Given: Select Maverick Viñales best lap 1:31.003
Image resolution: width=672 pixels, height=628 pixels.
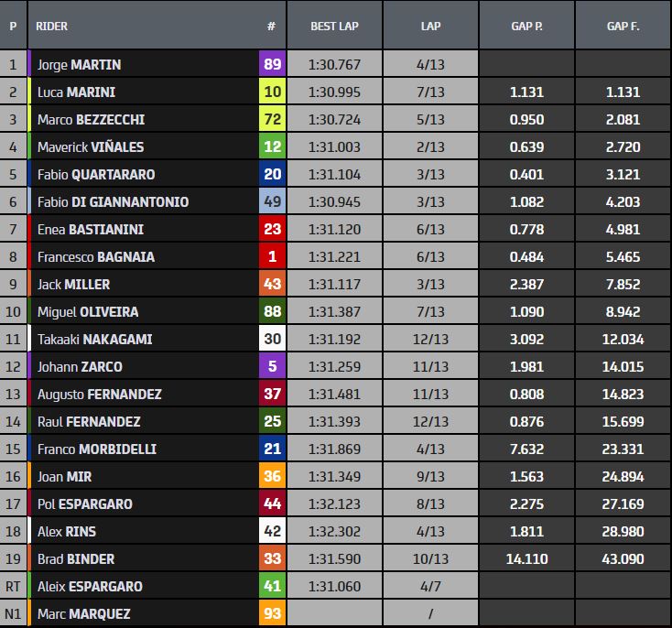Looking at the screenshot, I should point(334,147).
